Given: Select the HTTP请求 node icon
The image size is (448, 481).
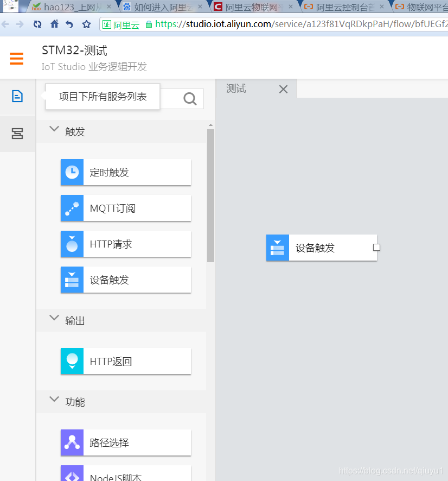Looking at the screenshot, I should click(72, 244).
